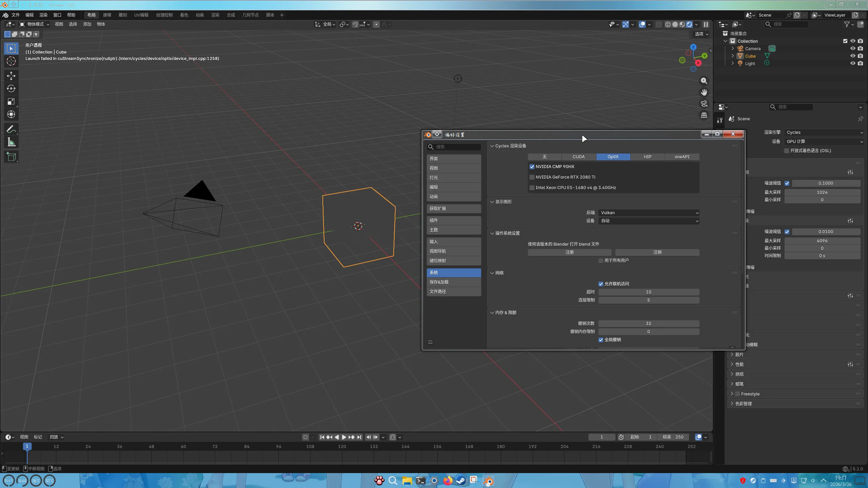
Task: Activate the Measure tool
Action: coord(11,142)
